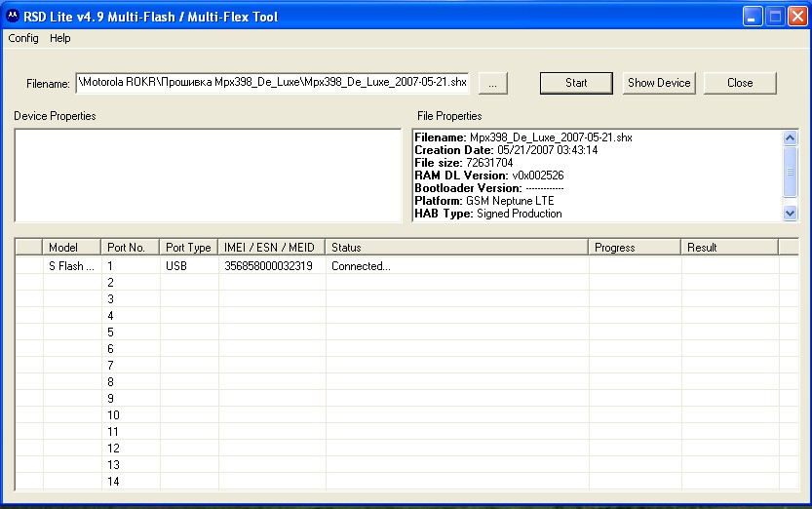Click the Port No. column header
The image size is (812, 509).
(x=131, y=248)
